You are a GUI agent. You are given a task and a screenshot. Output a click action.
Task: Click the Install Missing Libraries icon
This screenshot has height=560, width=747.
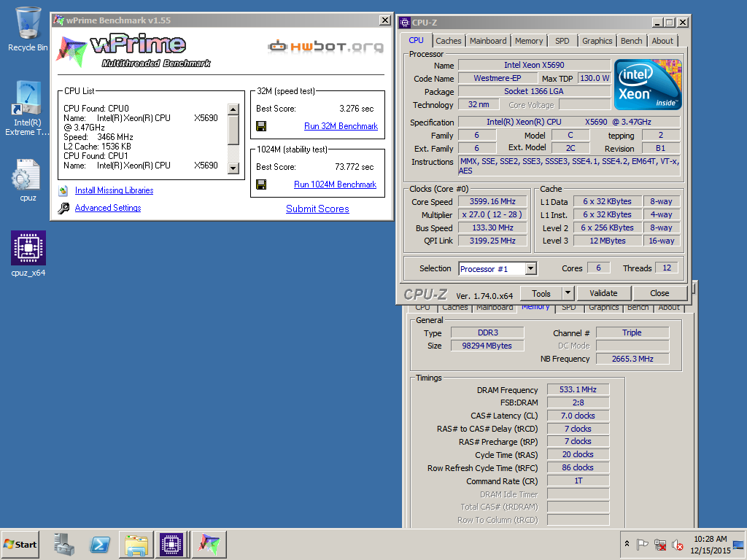coord(63,190)
